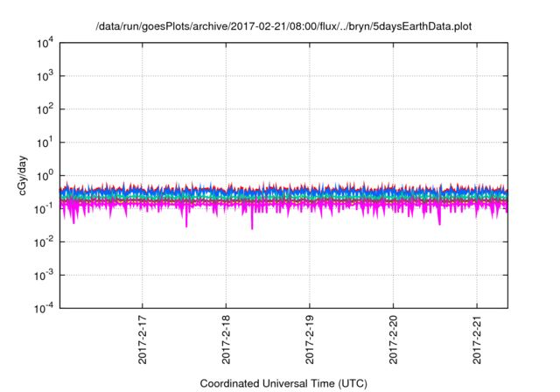Image resolution: width=560 pixels, height=392 pixels.
Task: Select the 10^4 y-axis label
Action: (x=45, y=44)
